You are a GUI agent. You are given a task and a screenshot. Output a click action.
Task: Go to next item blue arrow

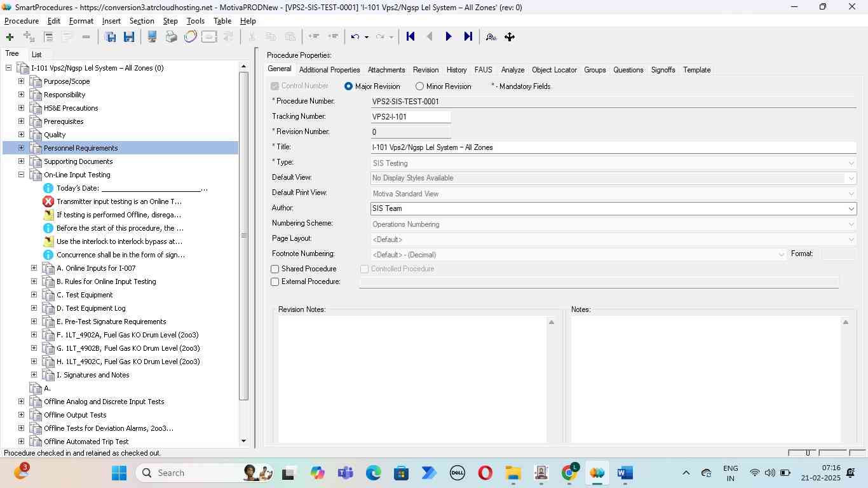pyautogui.click(x=449, y=37)
